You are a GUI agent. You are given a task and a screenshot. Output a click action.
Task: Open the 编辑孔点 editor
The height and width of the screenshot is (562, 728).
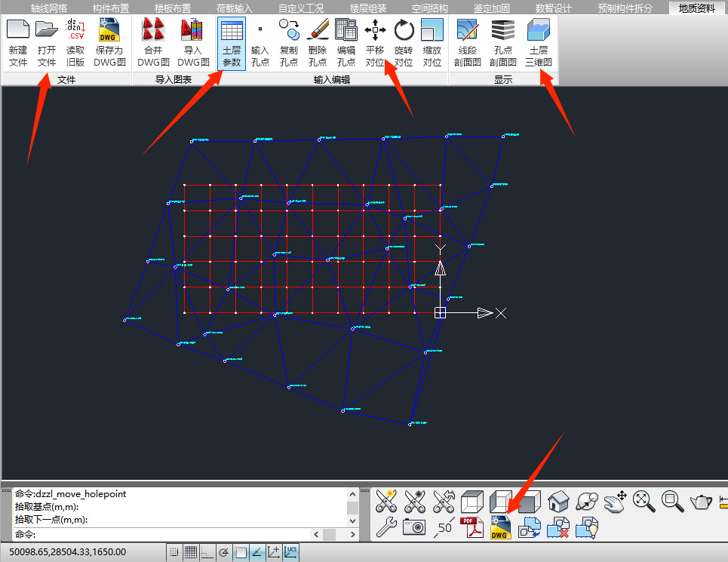(x=346, y=43)
